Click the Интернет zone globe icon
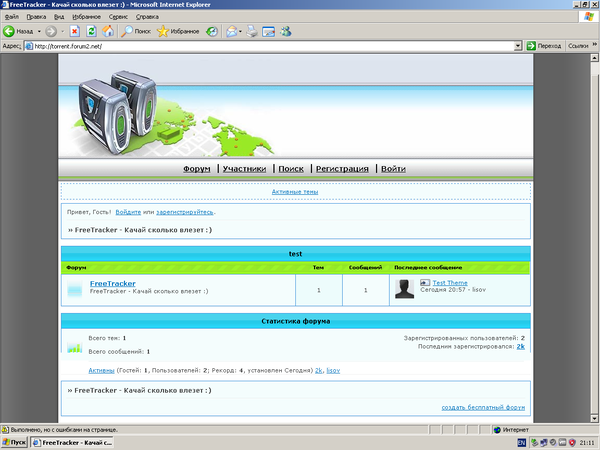 497,430
